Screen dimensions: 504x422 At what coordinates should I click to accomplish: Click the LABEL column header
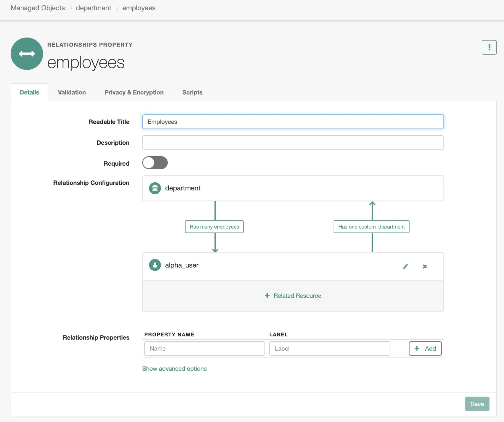278,334
